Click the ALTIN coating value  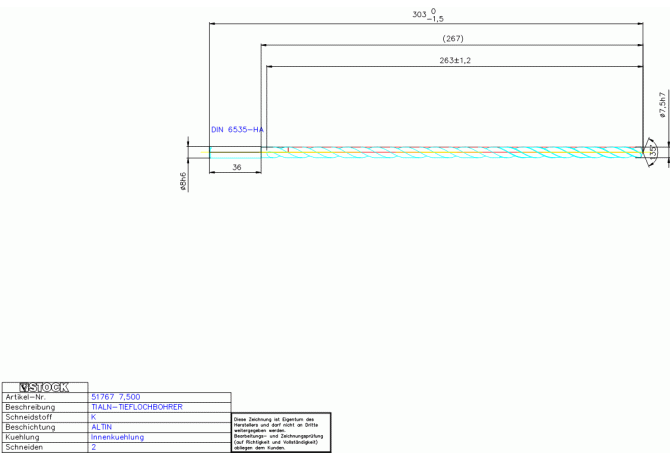click(x=102, y=427)
